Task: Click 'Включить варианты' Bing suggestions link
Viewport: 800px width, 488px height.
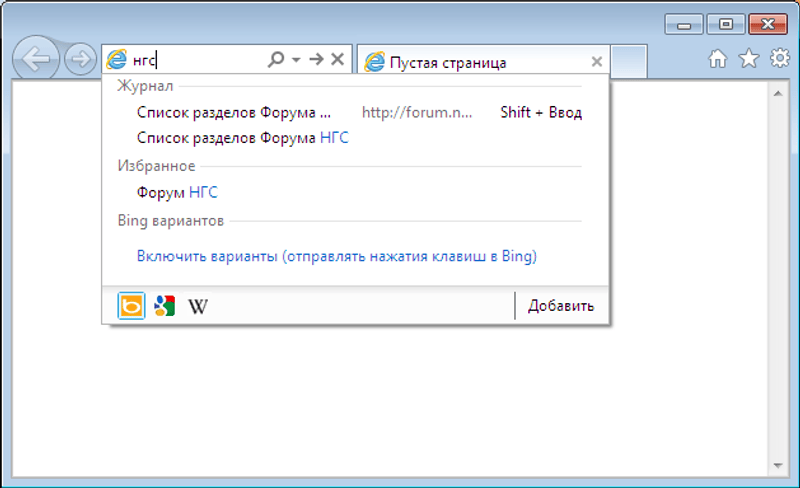Action: pyautogui.click(x=337, y=256)
